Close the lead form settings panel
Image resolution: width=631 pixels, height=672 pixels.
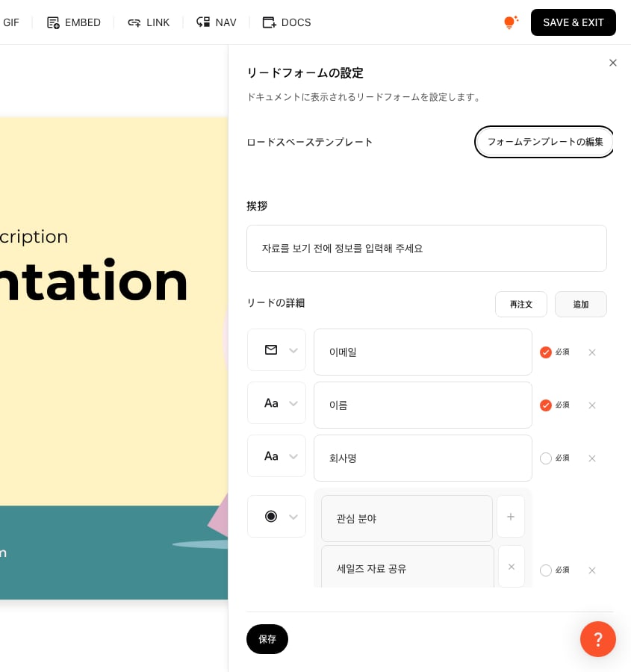(613, 63)
